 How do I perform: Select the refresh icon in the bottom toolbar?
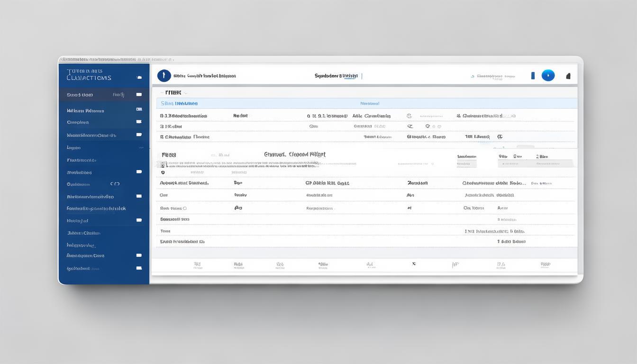[x=414, y=264]
